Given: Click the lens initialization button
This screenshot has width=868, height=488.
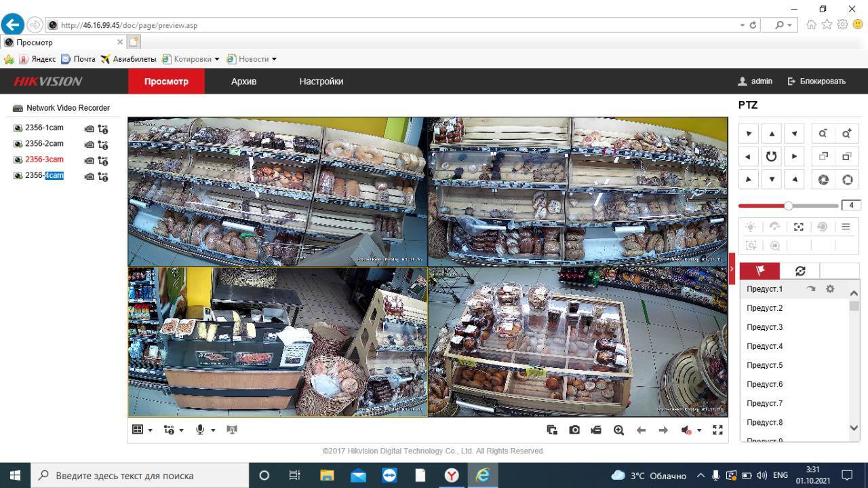Looking at the screenshot, I should click(823, 227).
